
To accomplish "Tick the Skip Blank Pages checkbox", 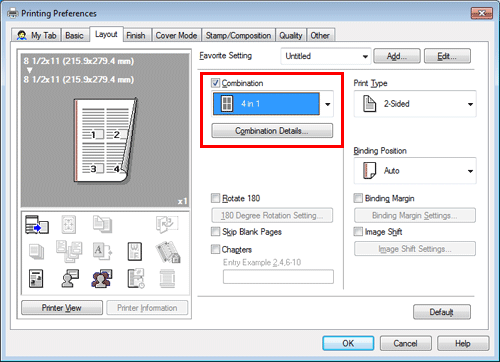I will (x=216, y=231).
